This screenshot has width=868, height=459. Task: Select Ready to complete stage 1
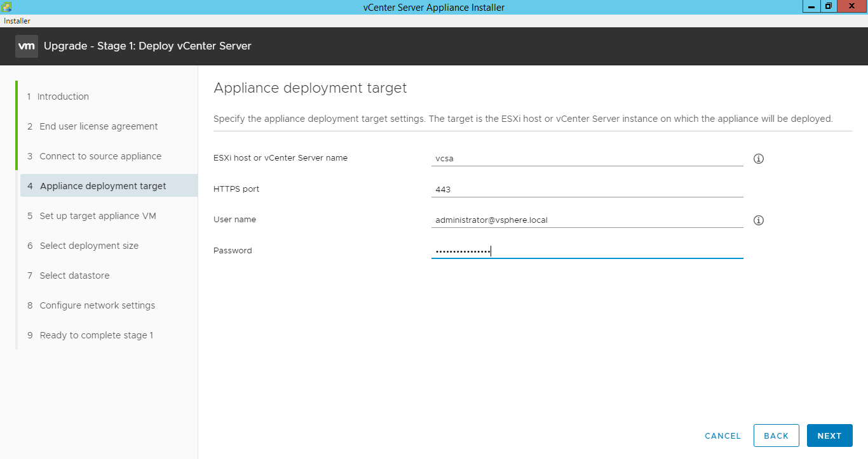click(x=96, y=335)
